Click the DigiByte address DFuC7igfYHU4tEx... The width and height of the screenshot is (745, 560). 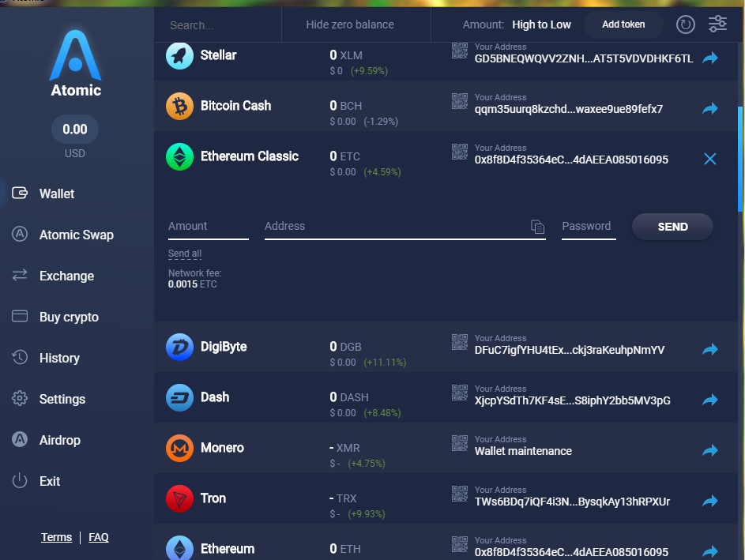click(x=569, y=350)
